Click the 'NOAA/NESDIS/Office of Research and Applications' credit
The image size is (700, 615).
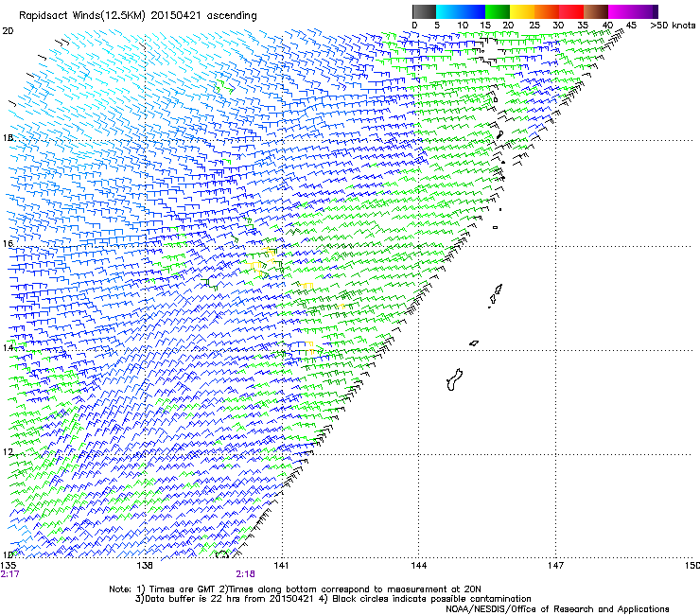[x=557, y=609]
